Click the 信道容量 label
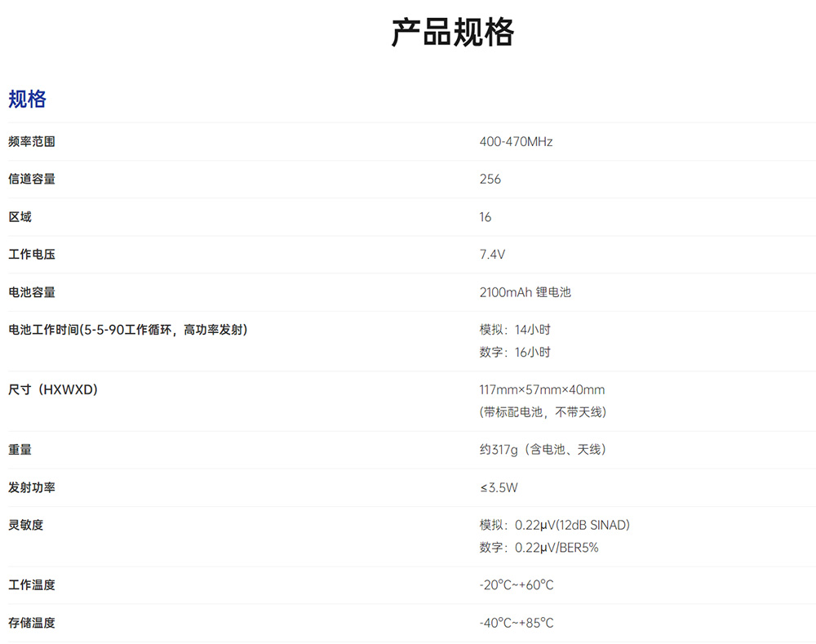This screenshot has height=644, width=816. 32,180
